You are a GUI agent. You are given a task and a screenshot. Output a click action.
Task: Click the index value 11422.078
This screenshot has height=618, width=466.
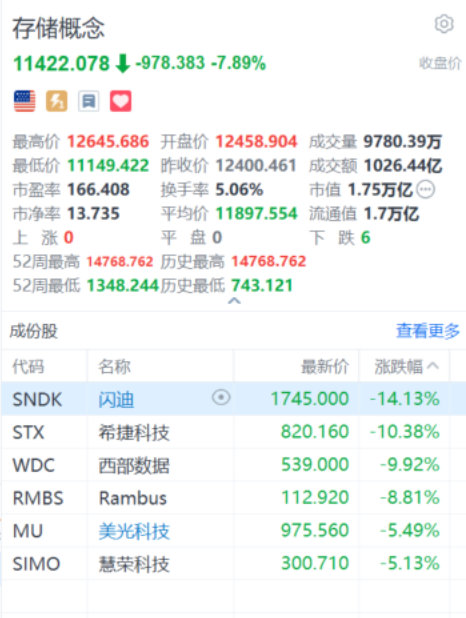coord(62,63)
